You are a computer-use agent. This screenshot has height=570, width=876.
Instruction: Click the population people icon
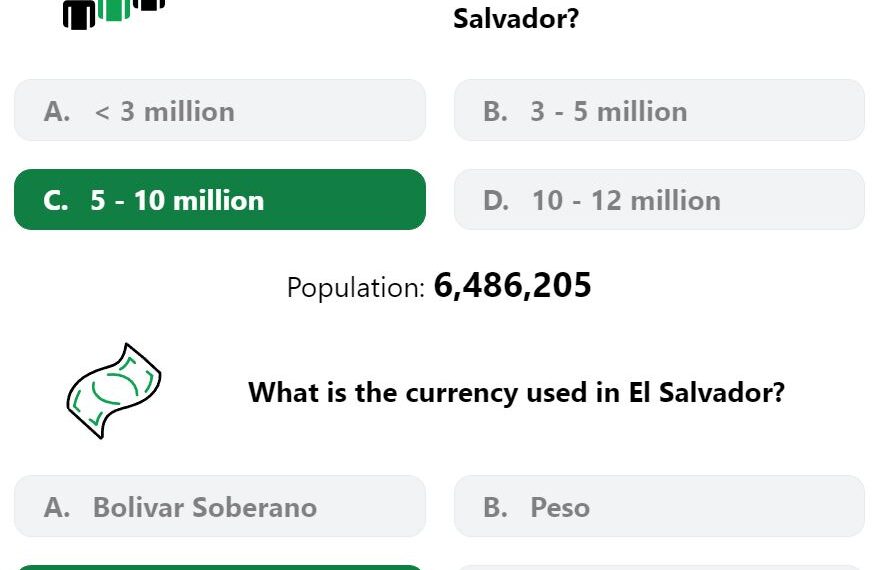click(x=114, y=13)
